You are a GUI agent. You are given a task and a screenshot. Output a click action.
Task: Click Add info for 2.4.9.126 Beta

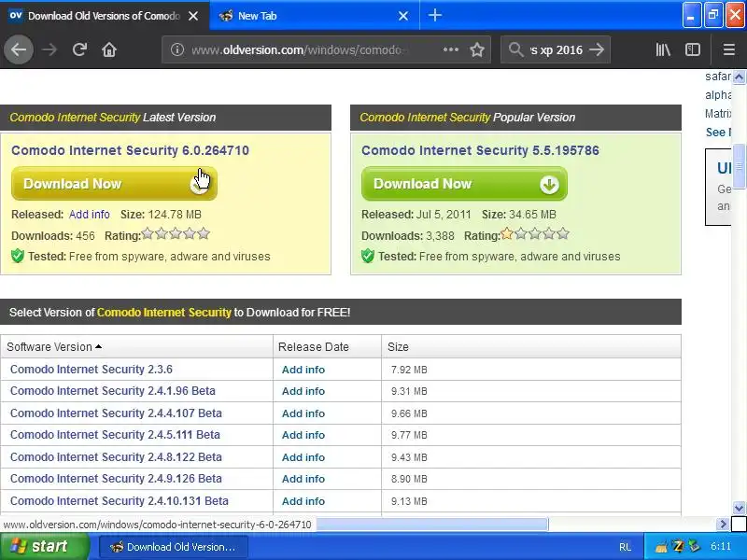(303, 479)
